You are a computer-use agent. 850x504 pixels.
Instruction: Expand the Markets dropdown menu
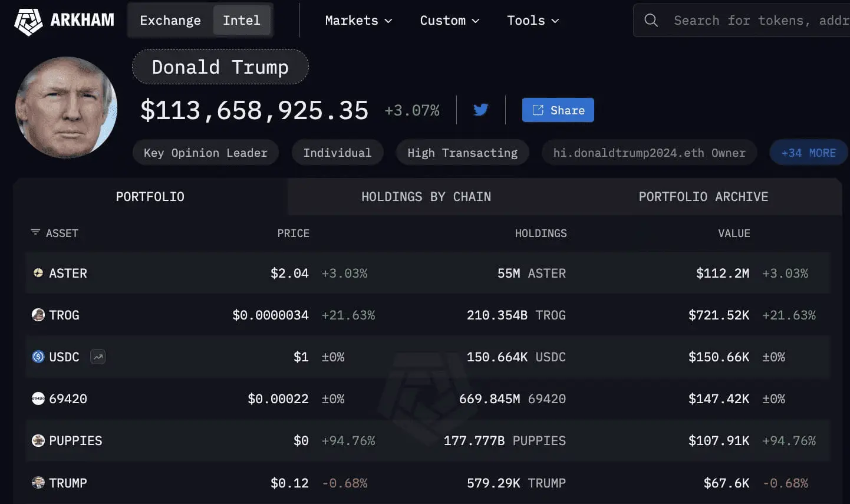(x=358, y=20)
